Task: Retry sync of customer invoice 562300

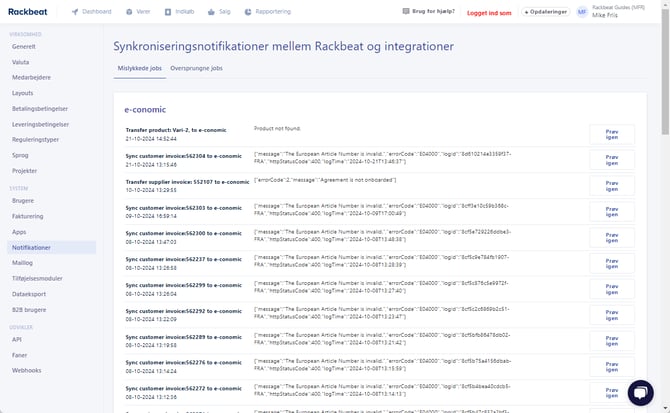Action: click(611, 238)
